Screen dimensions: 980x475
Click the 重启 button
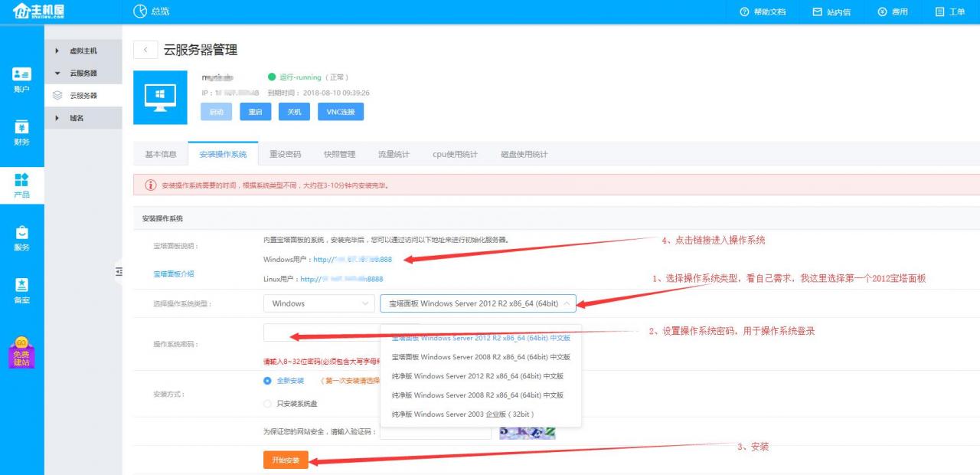pos(255,112)
